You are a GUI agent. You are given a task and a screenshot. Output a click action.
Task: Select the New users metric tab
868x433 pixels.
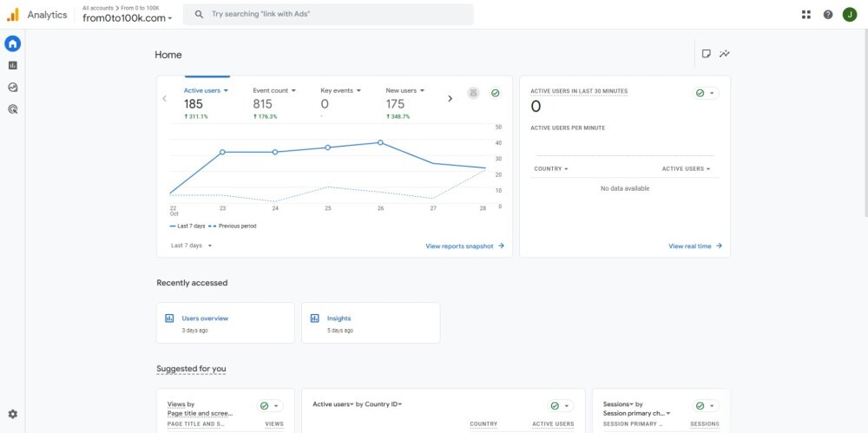point(405,90)
